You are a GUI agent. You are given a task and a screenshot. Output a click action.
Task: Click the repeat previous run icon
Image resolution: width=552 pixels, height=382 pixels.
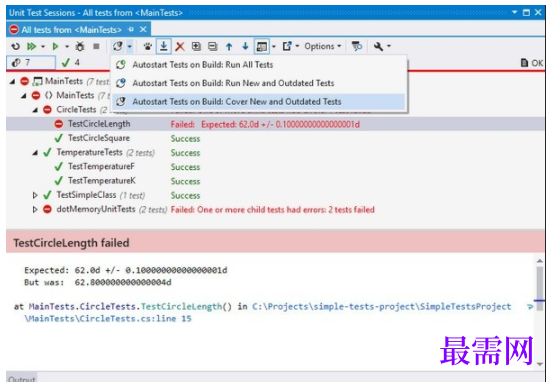pyautogui.click(x=15, y=46)
